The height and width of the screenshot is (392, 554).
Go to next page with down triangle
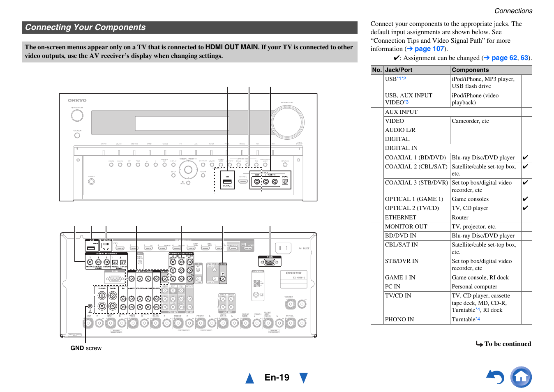304,378
